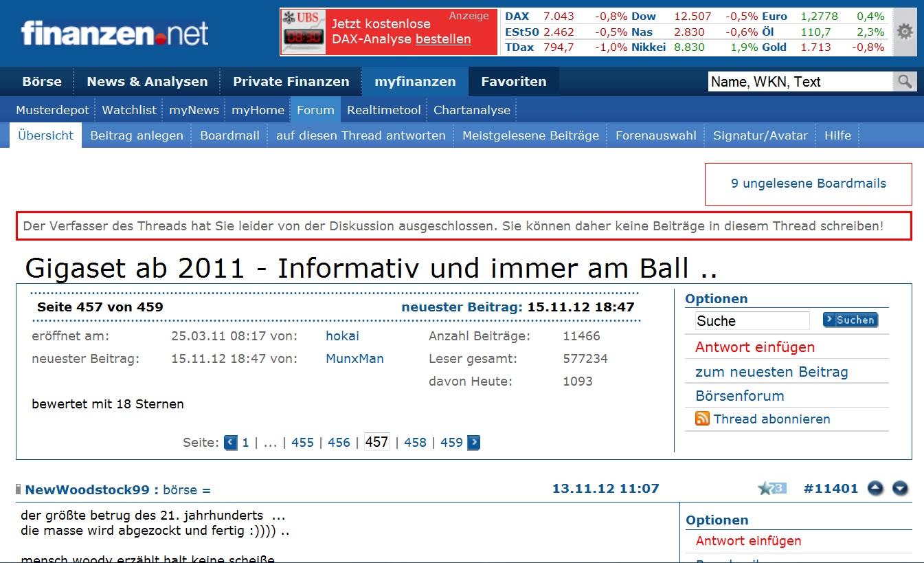The image size is (924, 563).
Task: Open the News & Analysen menu
Action: (x=146, y=81)
